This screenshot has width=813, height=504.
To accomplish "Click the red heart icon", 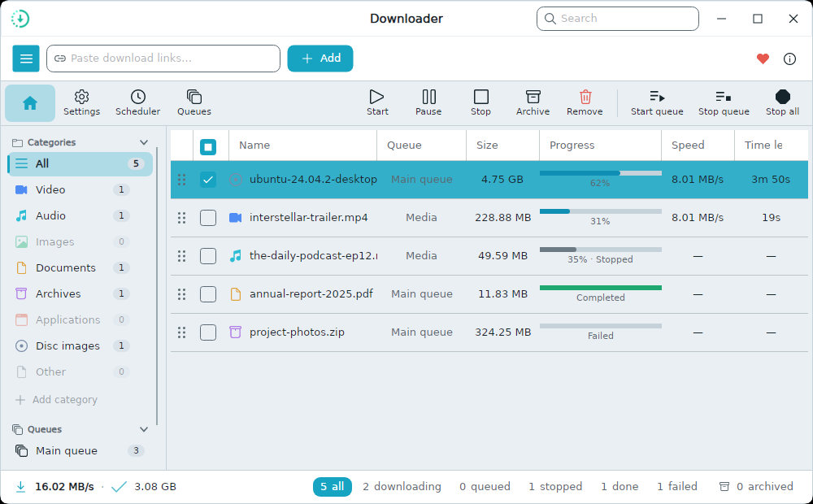I will click(763, 59).
